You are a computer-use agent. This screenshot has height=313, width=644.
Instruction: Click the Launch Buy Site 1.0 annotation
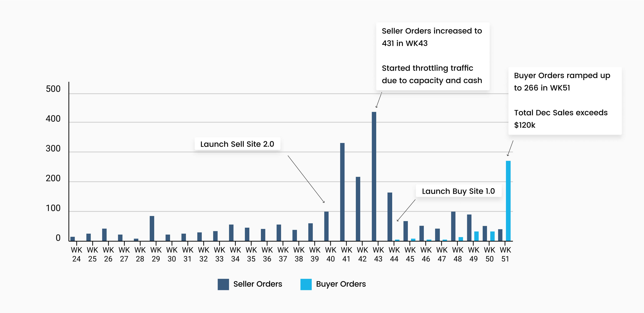(x=459, y=191)
